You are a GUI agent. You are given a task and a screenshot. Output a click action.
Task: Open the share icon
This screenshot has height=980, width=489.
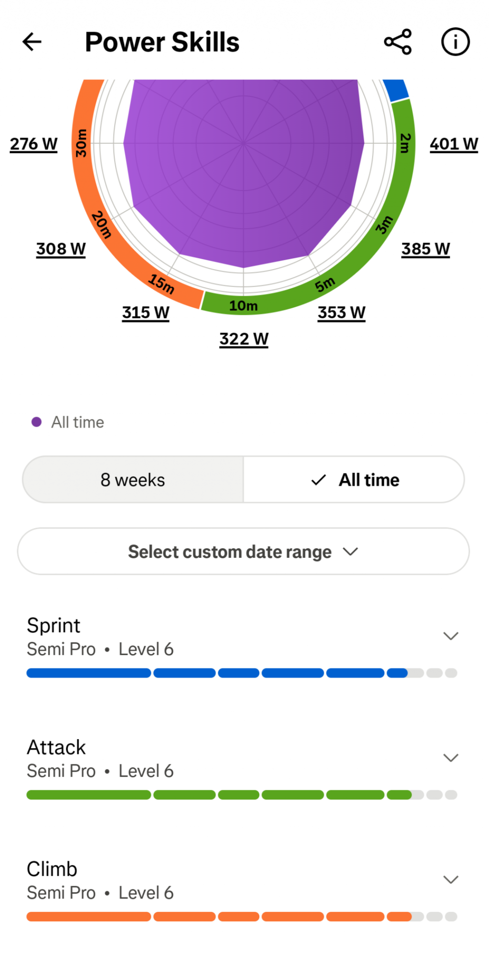point(398,42)
